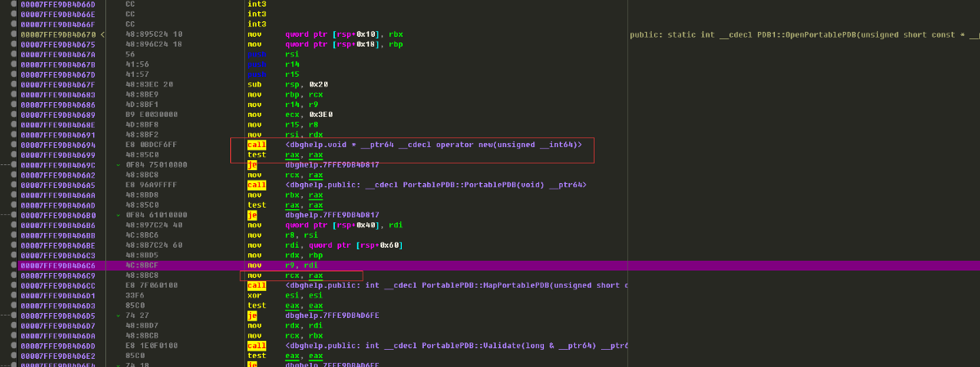Toggle breakpoint dot for address 00007FFE9DB4D66D
This screenshot has width=980, height=367.
pyautogui.click(x=15, y=4)
